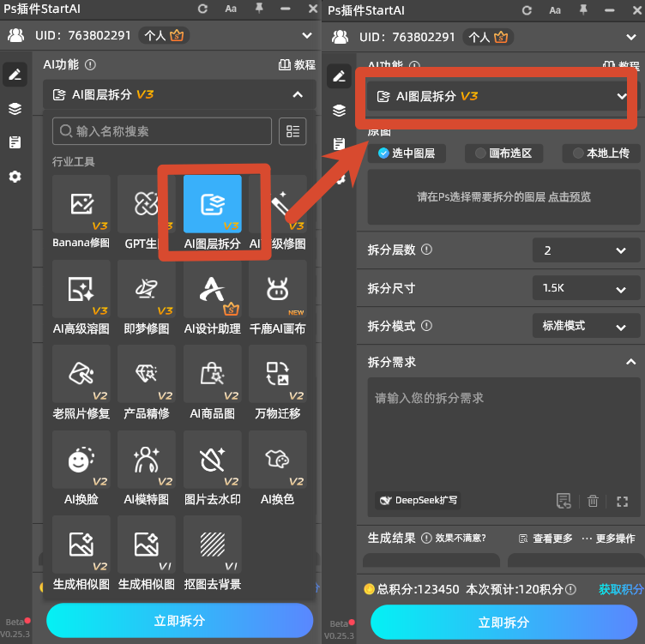Pin the right StartAI panel
645x644 pixels.
coord(583,10)
